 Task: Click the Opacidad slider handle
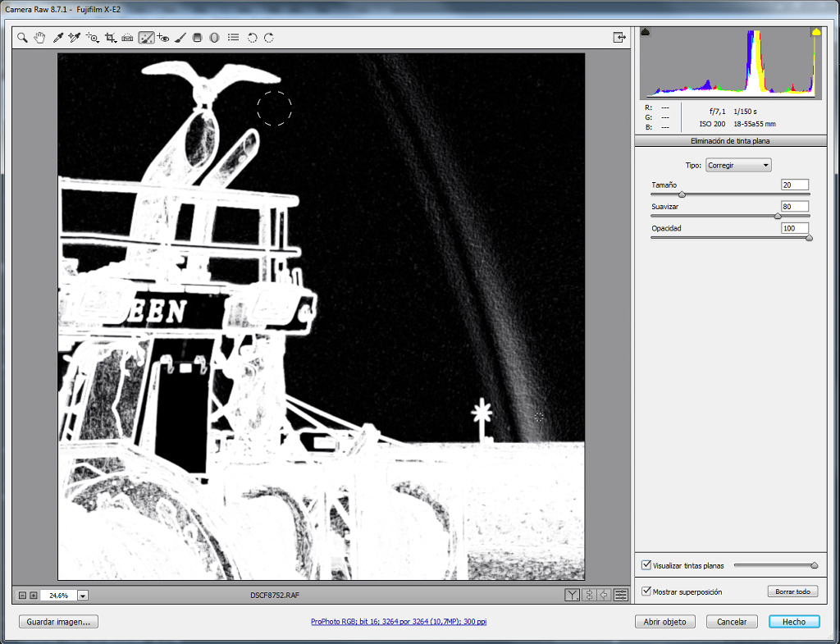click(809, 238)
